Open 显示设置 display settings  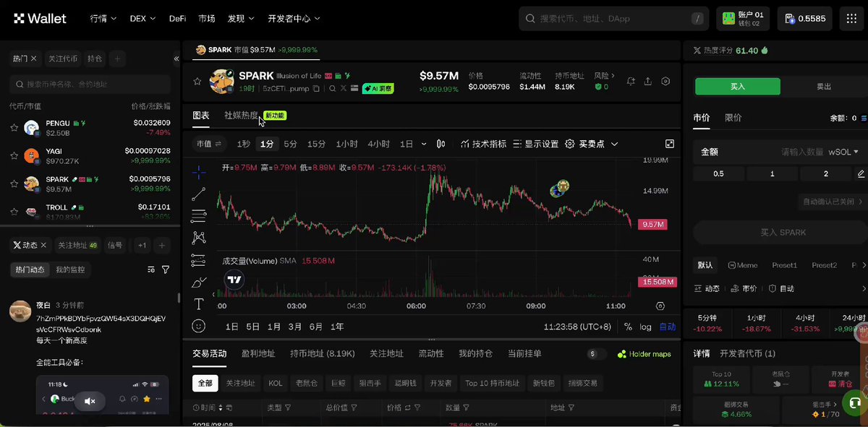point(535,144)
